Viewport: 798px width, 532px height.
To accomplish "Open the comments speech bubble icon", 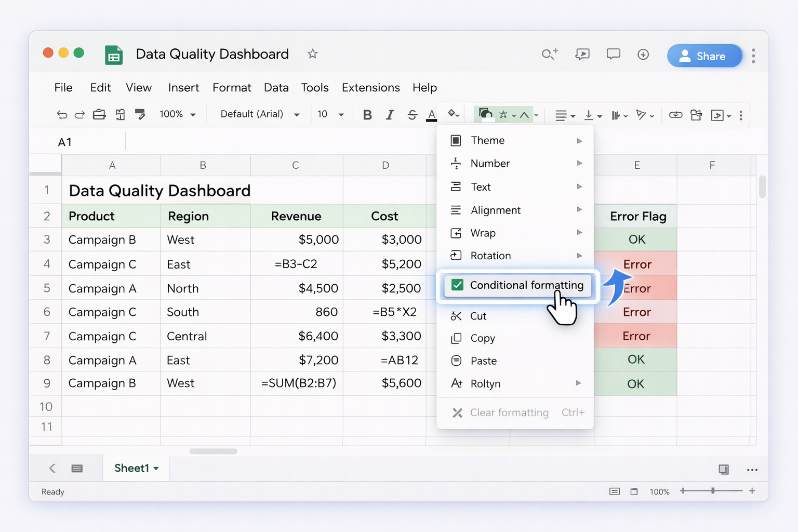I will (x=613, y=54).
